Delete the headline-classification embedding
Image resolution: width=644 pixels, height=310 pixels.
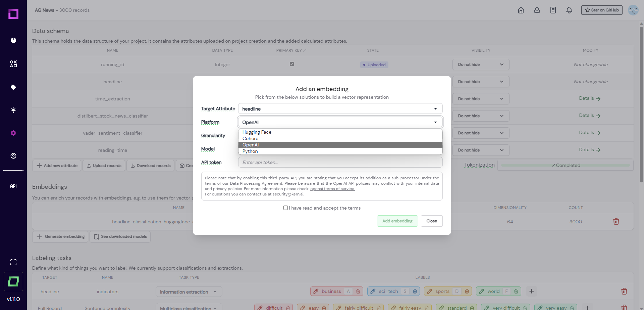click(x=616, y=222)
